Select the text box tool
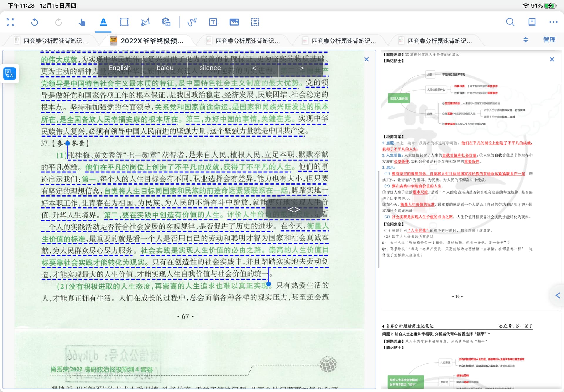The width and height of the screenshot is (564, 392). click(213, 22)
